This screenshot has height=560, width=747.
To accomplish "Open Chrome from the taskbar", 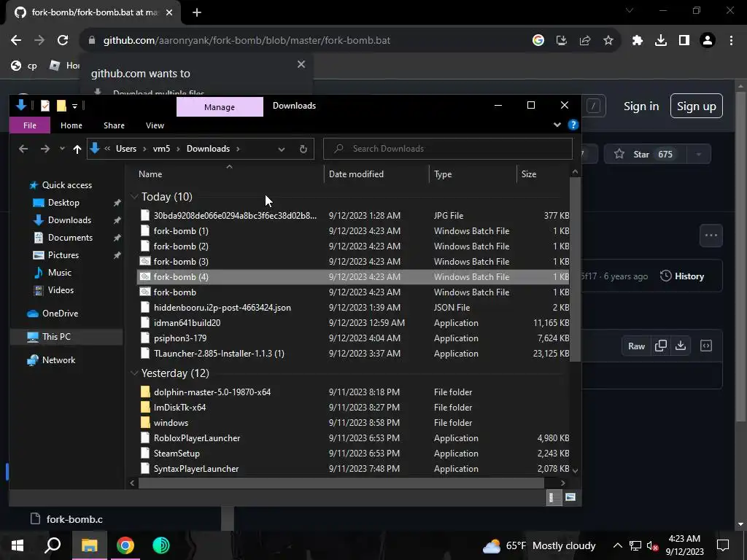I will click(125, 545).
